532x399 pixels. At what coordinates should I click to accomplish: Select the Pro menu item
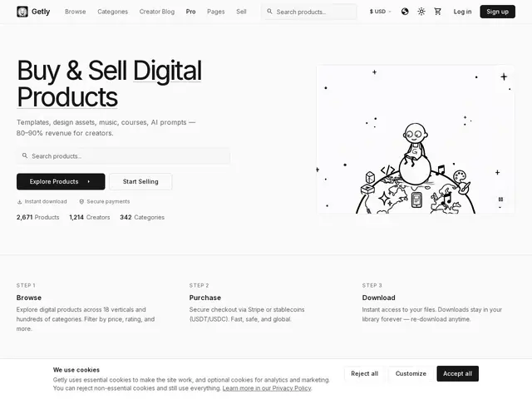190,12
